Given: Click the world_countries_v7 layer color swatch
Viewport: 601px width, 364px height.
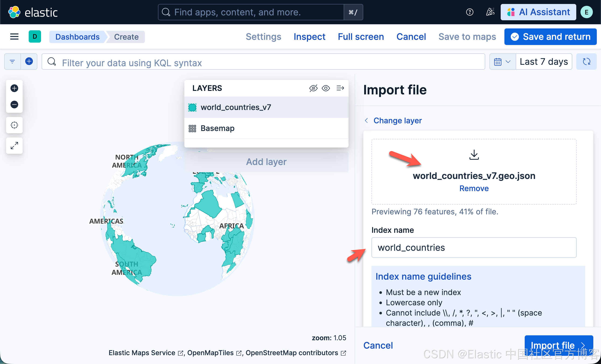Looking at the screenshot, I should (192, 107).
